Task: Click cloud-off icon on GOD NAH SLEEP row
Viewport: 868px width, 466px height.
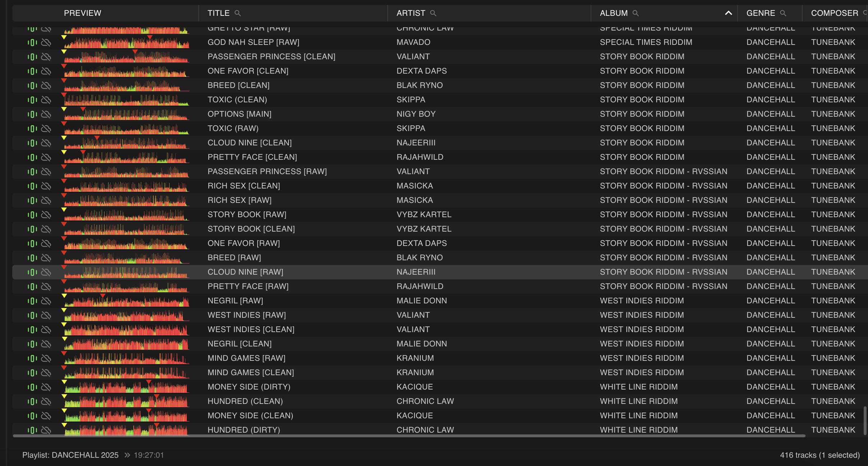Action: [x=46, y=42]
